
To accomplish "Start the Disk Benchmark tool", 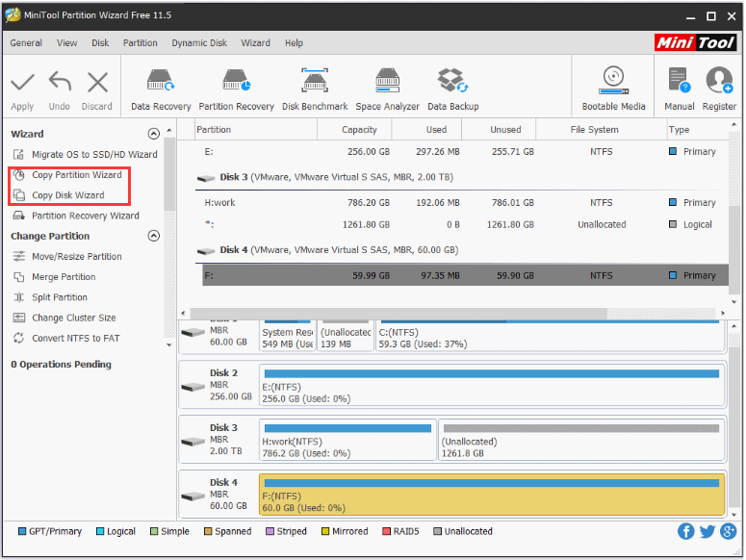I will 315,89.
